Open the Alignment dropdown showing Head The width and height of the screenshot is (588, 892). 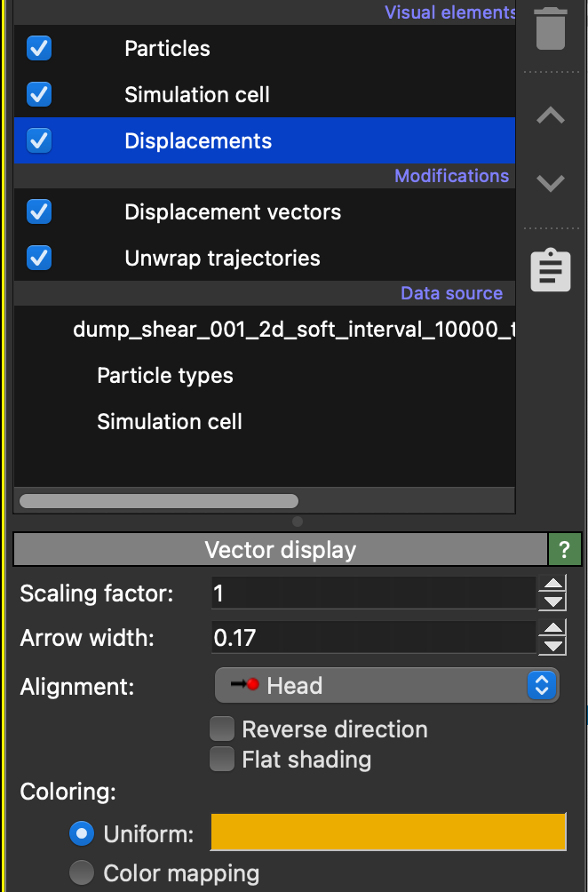[386, 686]
